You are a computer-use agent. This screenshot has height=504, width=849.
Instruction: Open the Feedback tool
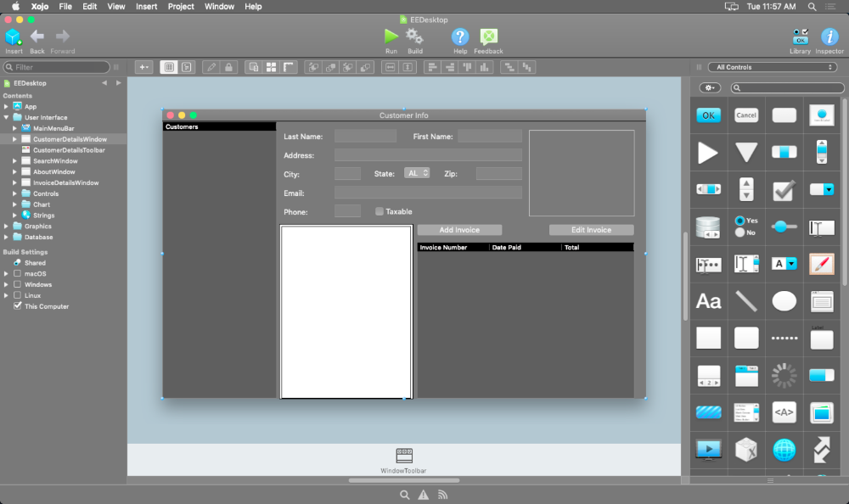(488, 36)
